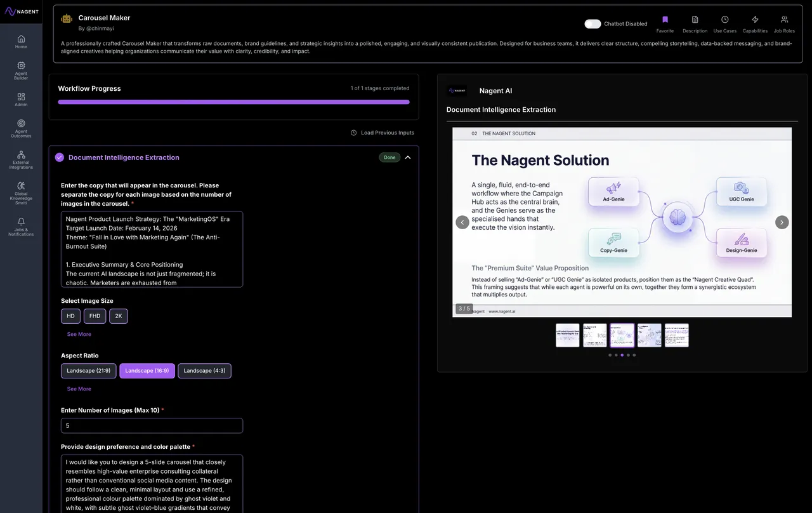Open External Integrations in sidebar
Viewport: 812px width, 513px height.
tap(21, 159)
